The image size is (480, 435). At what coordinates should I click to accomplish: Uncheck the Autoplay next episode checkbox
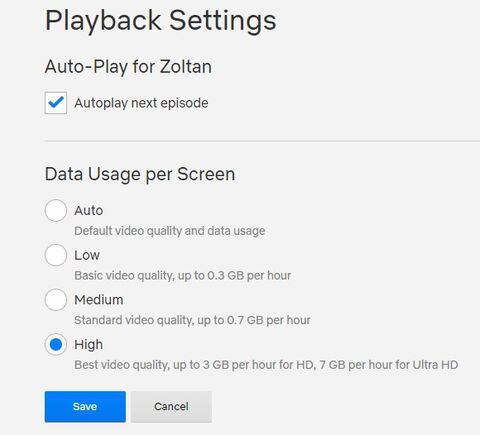click(56, 103)
